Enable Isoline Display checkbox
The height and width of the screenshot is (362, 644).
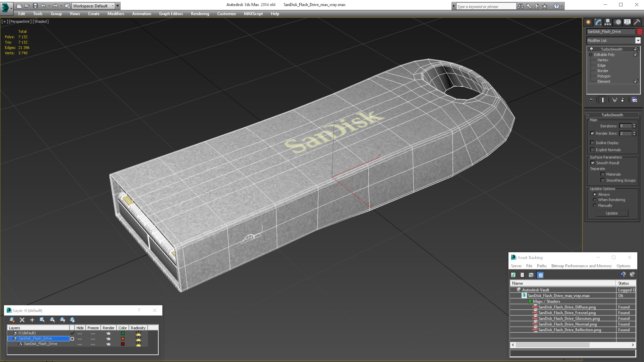(x=592, y=143)
